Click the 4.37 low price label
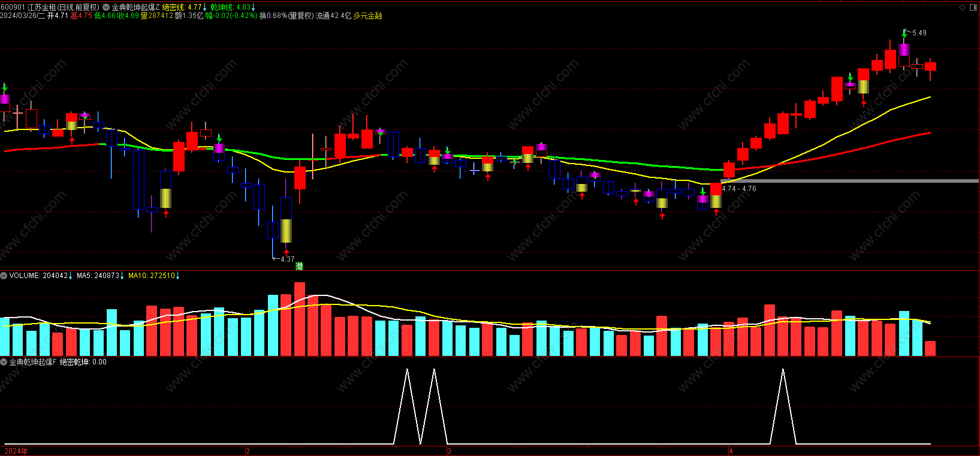 coord(288,259)
